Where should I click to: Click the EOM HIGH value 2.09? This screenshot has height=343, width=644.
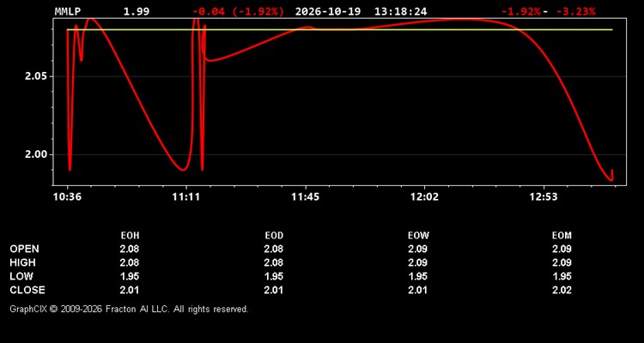point(562,262)
